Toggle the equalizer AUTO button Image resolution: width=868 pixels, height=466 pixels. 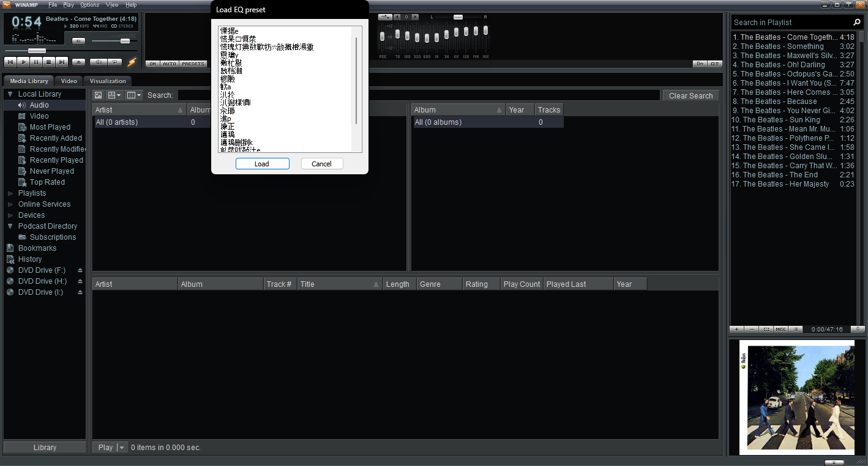point(169,64)
